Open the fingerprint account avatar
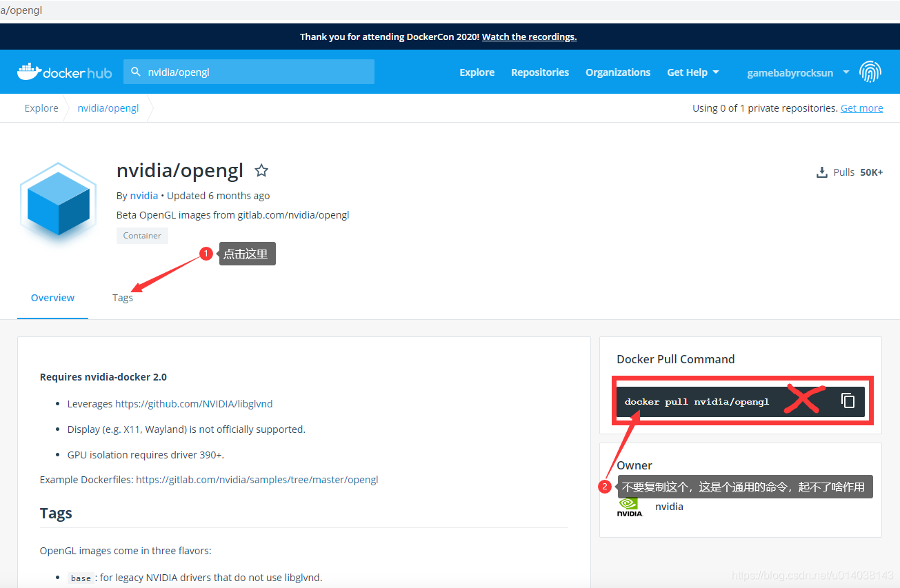Image resolution: width=900 pixels, height=588 pixels. tap(870, 72)
